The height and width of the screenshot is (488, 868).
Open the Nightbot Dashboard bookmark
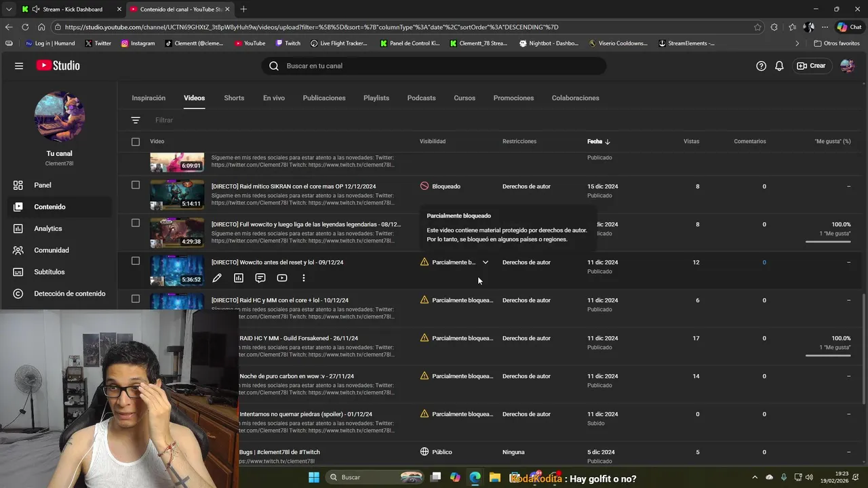coord(549,43)
